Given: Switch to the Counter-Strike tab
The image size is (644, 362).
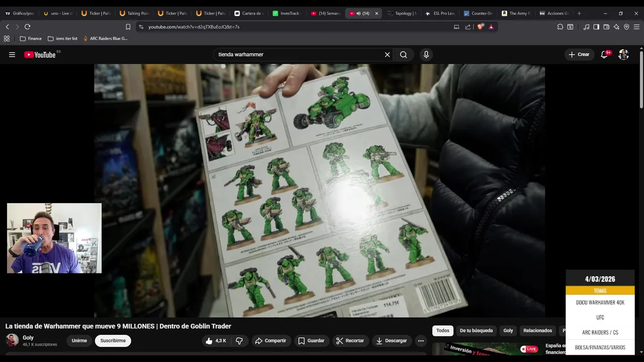Looking at the screenshot, I should [478, 14].
